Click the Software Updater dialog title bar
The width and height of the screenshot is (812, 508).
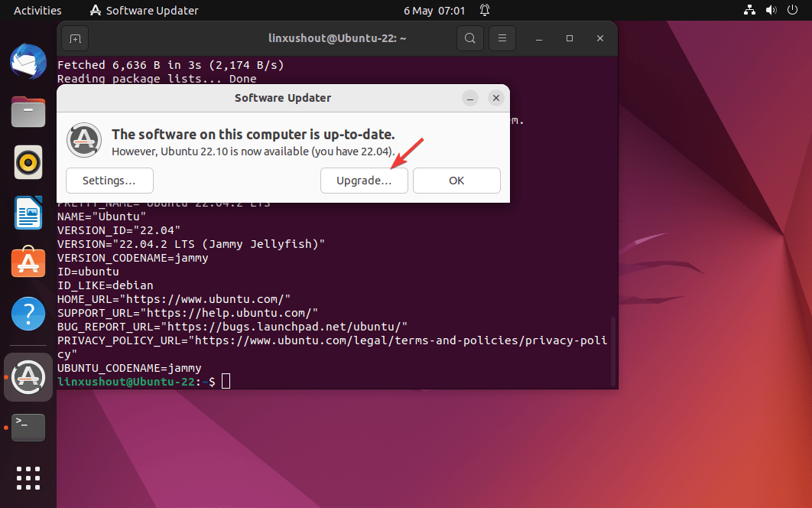click(x=283, y=98)
